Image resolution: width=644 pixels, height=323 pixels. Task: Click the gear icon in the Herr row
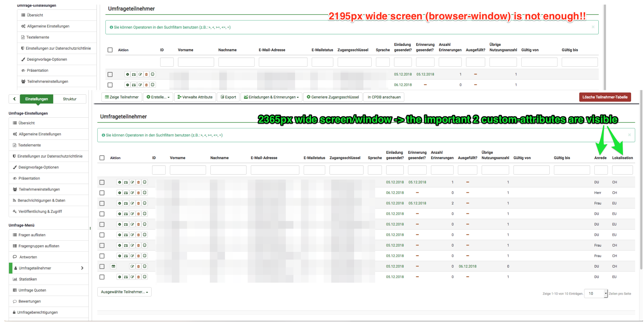[119, 193]
